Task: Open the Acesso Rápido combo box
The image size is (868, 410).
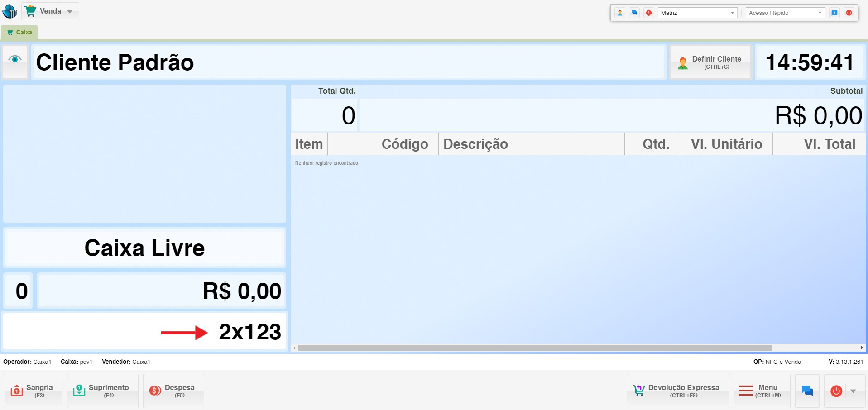Action: 785,13
